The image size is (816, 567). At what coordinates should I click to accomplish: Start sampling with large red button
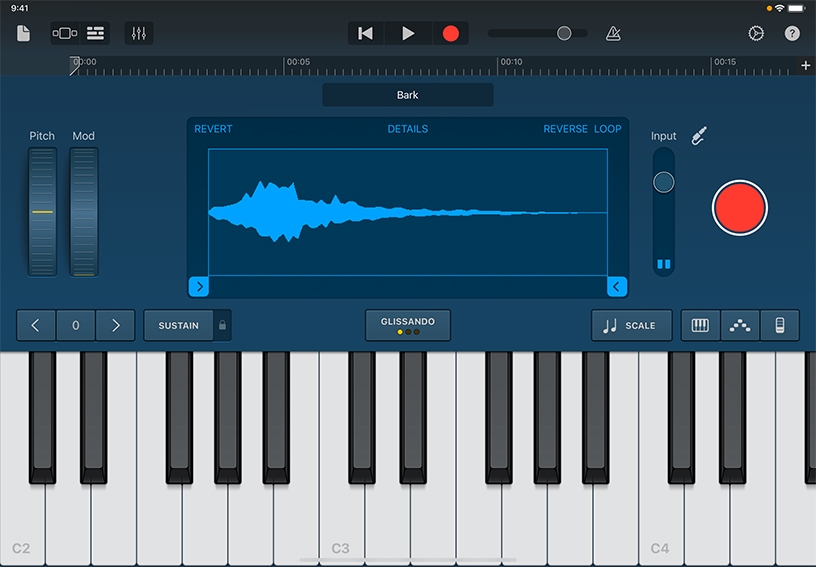(739, 208)
